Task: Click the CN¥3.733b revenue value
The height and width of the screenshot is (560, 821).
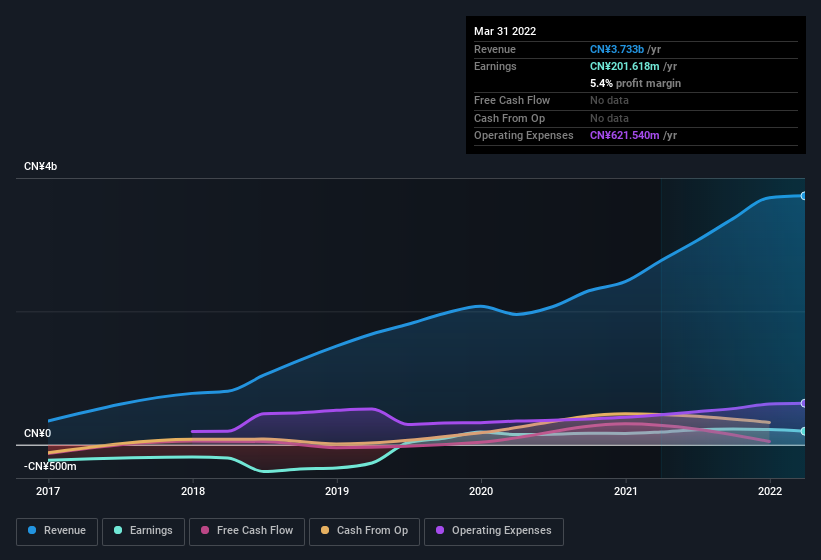Action: coord(617,49)
